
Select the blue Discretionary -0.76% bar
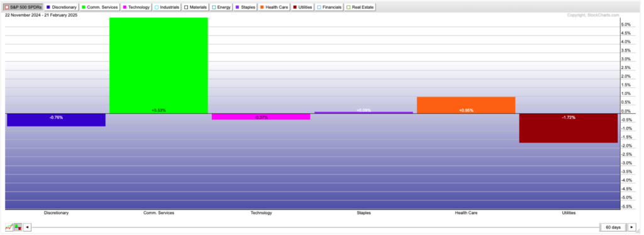(56, 120)
